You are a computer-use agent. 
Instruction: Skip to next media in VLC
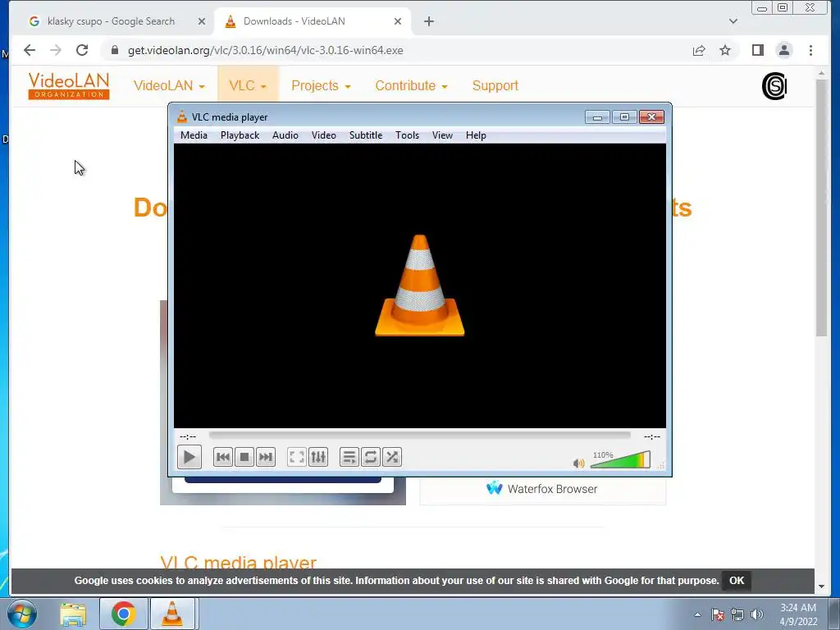266,457
